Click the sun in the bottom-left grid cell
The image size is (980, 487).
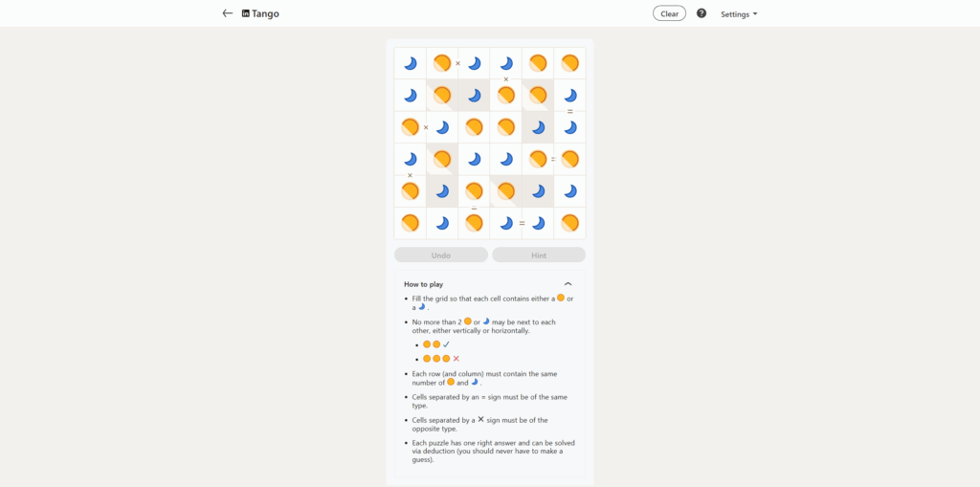tap(410, 223)
